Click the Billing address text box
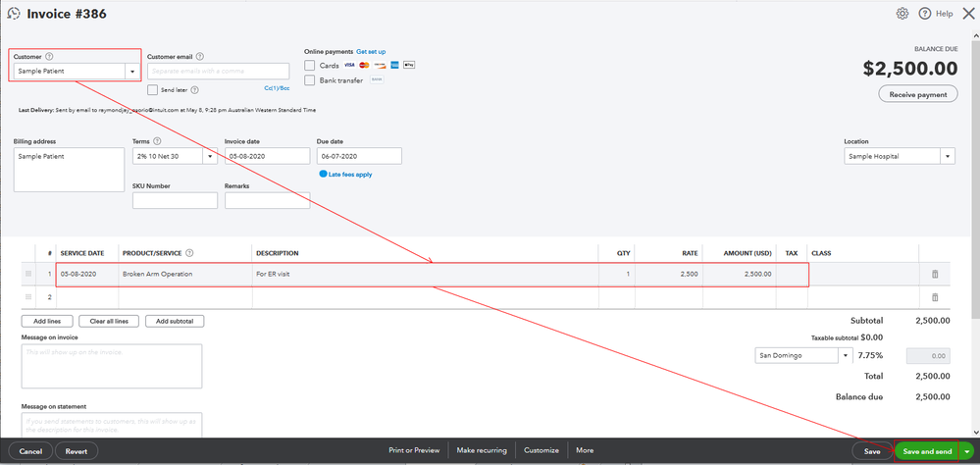Viewport: 980px width, 465px height. click(69, 170)
